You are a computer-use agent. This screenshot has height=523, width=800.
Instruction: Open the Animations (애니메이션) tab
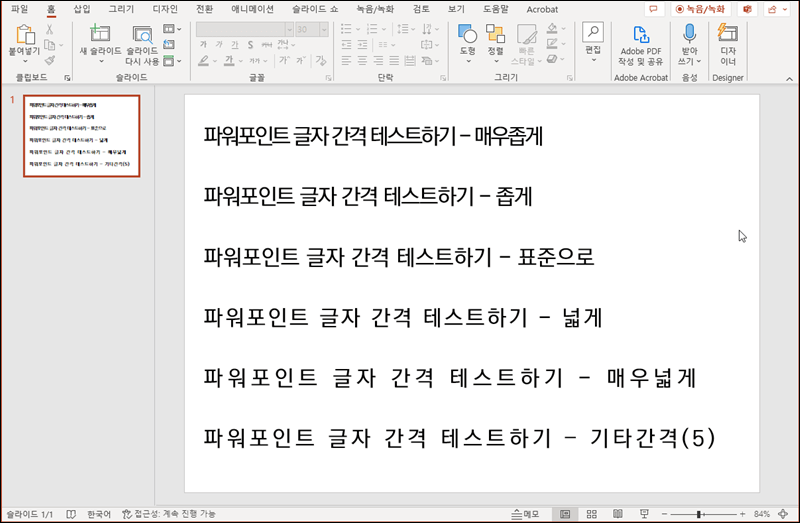click(253, 9)
